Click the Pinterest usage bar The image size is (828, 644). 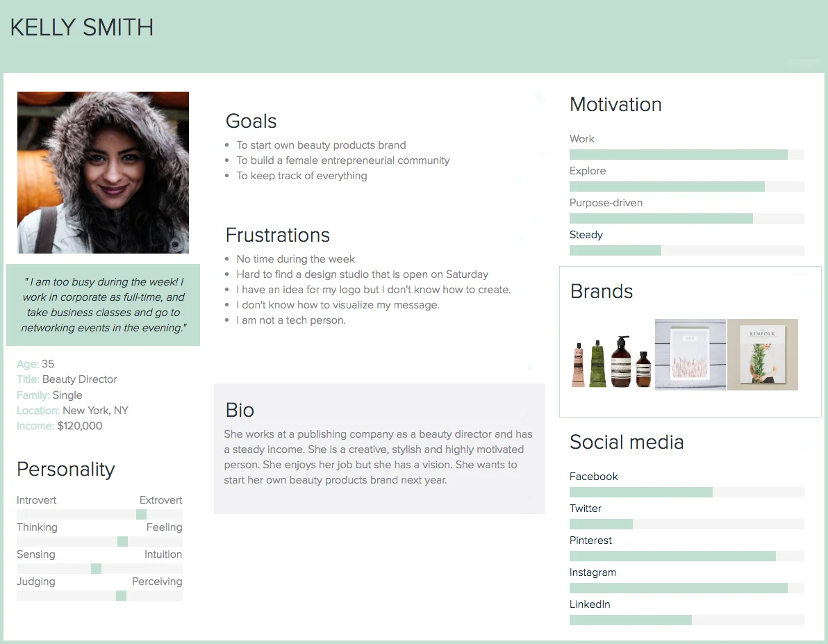[686, 556]
